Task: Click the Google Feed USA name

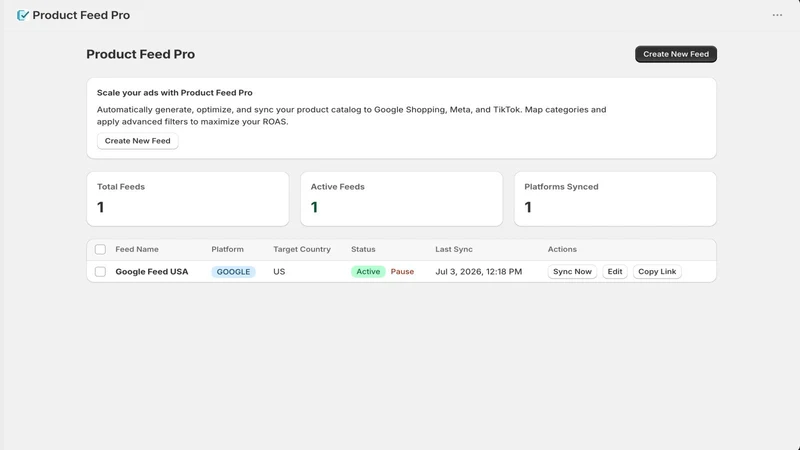Action: coord(152,272)
